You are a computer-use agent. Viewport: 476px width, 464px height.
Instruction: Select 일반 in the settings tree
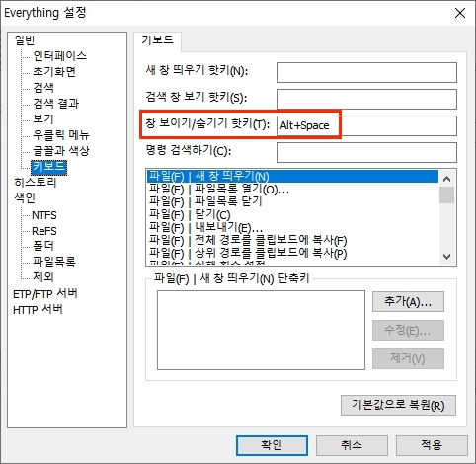tap(25, 40)
